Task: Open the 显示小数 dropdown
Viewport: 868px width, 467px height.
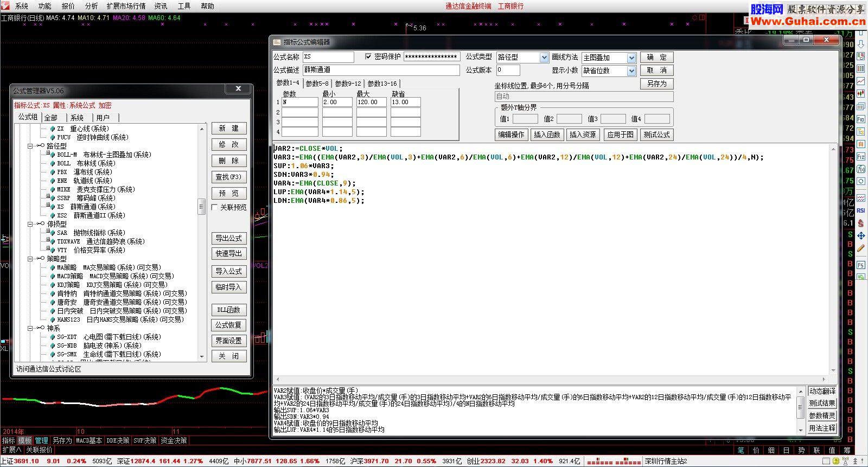Action: click(631, 71)
